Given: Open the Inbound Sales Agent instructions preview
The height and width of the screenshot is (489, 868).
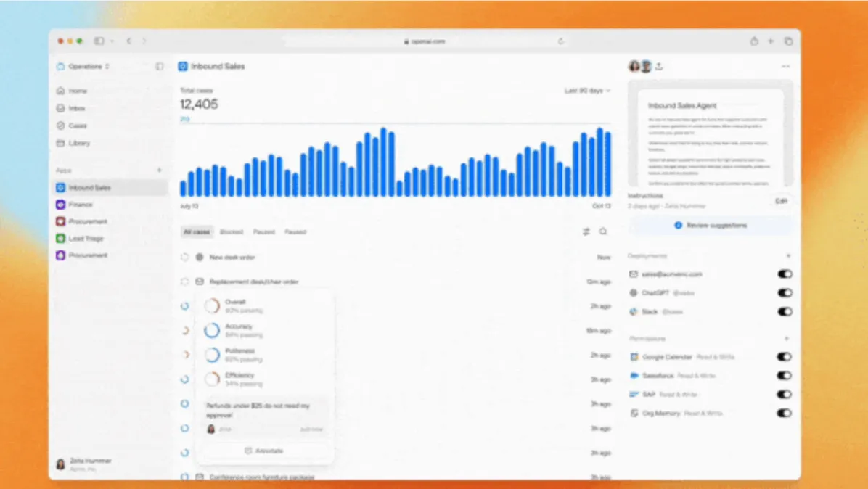Looking at the screenshot, I should (711, 133).
